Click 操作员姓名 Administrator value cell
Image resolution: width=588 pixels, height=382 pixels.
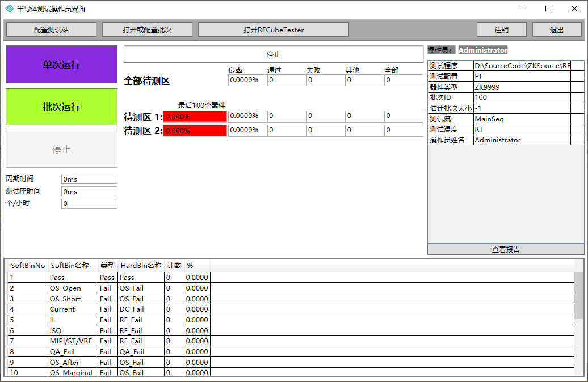(x=522, y=140)
